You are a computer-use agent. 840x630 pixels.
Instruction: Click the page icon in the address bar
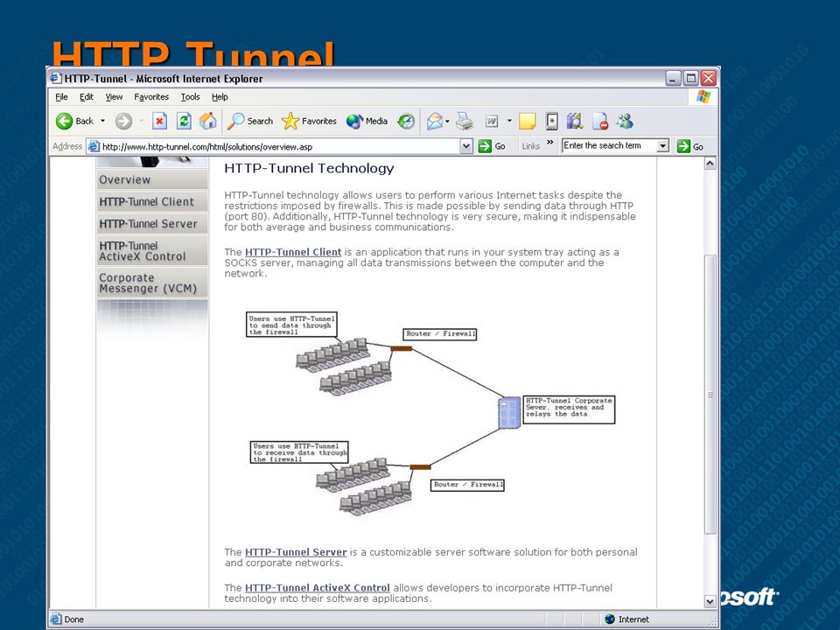coord(94,146)
